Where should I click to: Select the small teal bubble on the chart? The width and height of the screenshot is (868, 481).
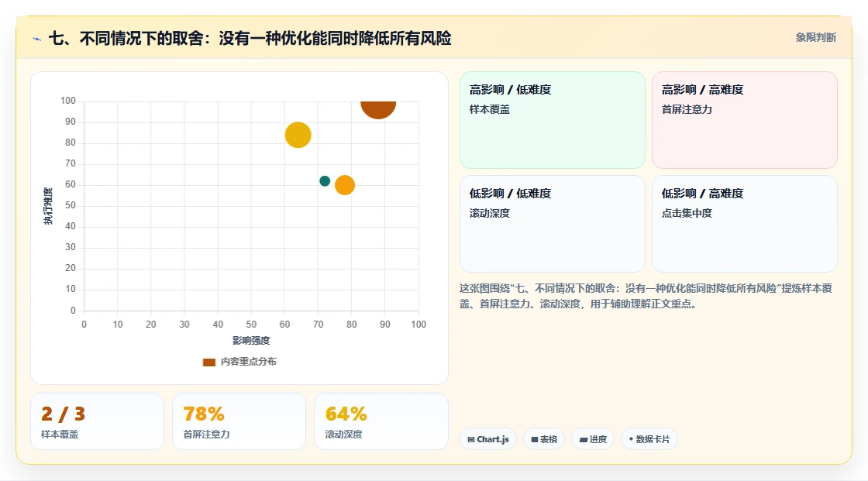point(325,181)
